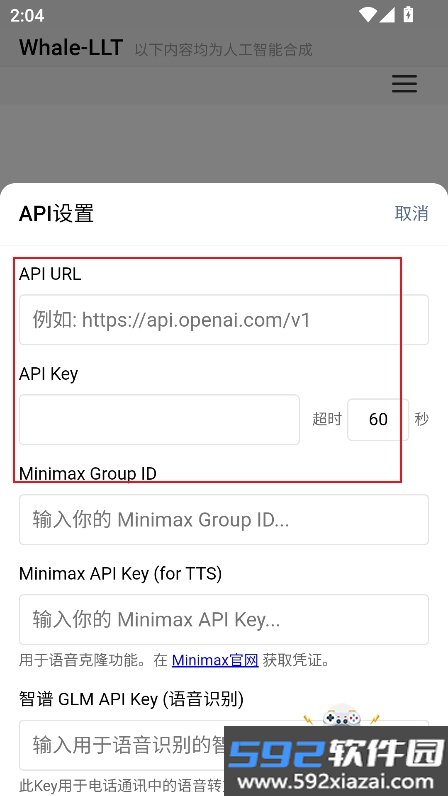The height and width of the screenshot is (796, 448).
Task: Focus the 智谱 GLM API Key input
Action: (x=224, y=745)
